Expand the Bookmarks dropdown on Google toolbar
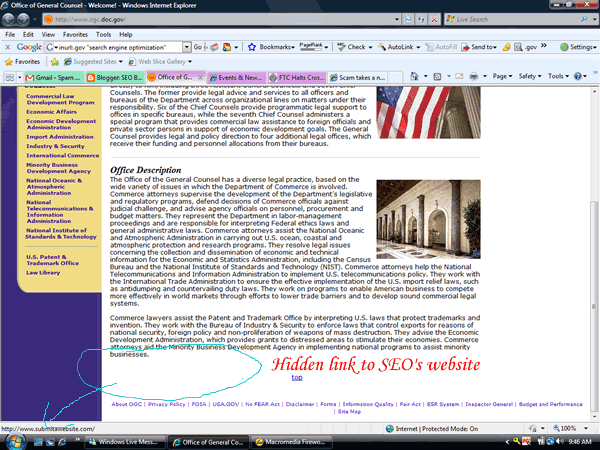Viewport: 600px width, 450px height. 293,47
